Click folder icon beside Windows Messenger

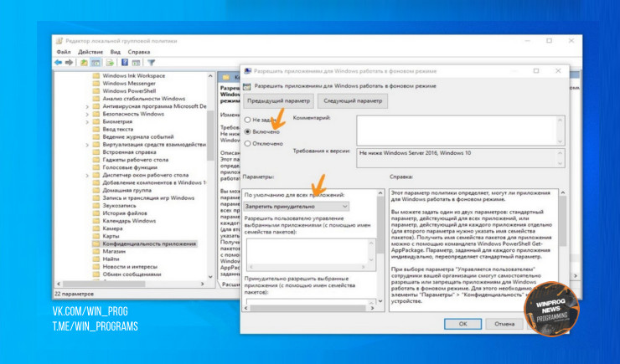96,84
